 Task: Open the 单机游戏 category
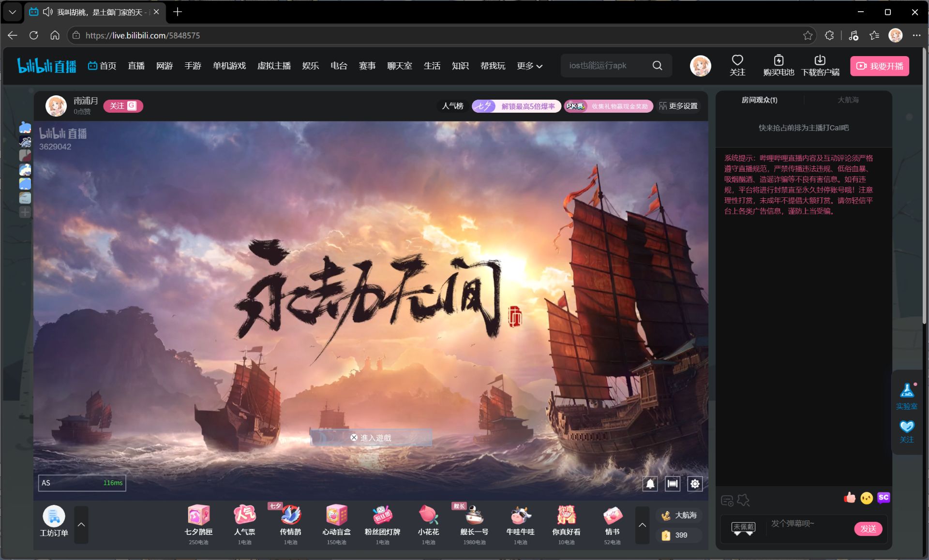tap(229, 66)
